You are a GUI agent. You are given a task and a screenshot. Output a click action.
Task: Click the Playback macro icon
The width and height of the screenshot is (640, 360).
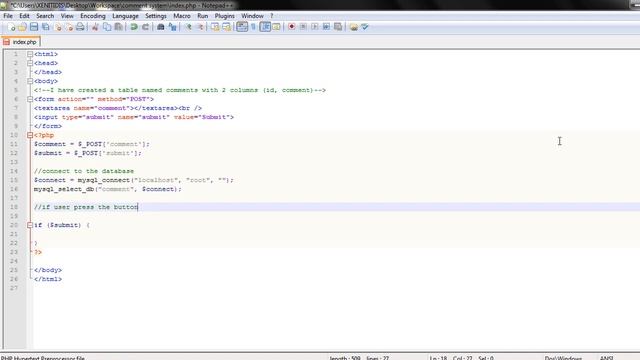point(315,27)
